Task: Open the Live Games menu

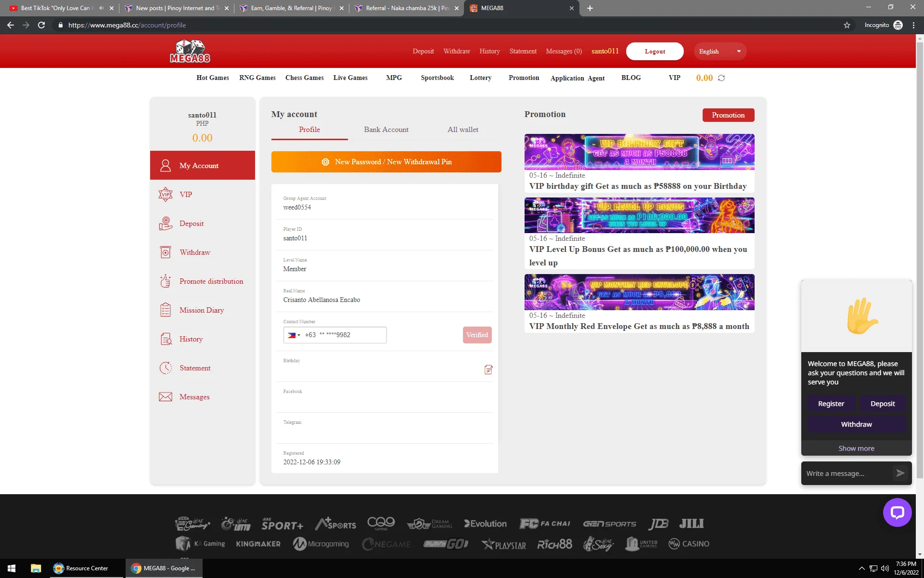Action: pos(350,78)
